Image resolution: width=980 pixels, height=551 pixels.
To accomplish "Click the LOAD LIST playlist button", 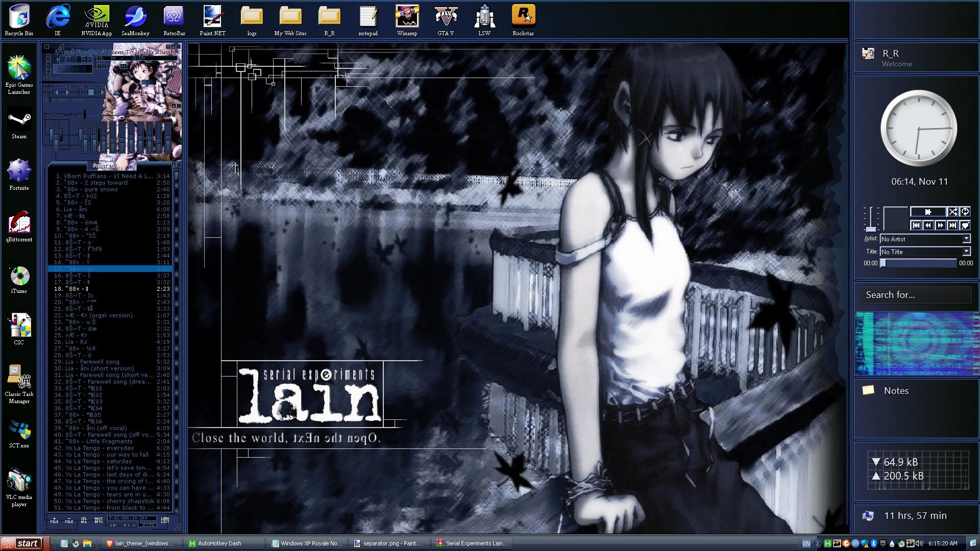I will pos(165,520).
